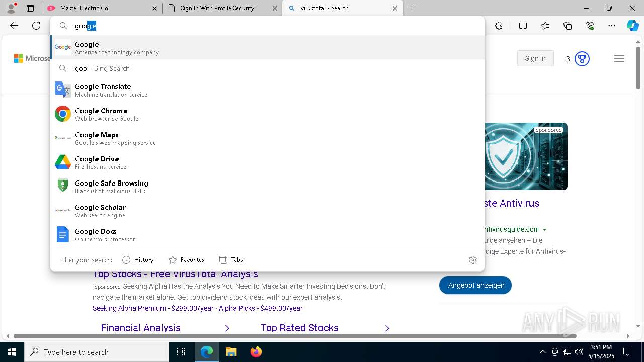Close the Master Electric Co tab
The image size is (644, 362).
[x=154, y=8]
